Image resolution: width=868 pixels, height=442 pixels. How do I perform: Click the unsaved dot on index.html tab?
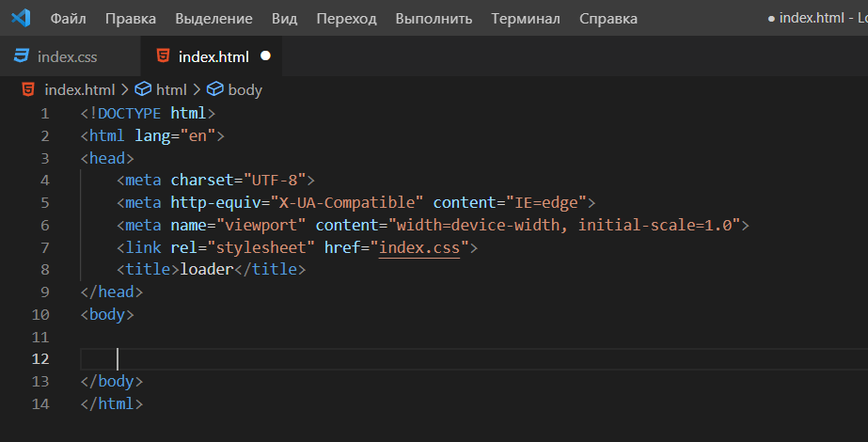[266, 55]
